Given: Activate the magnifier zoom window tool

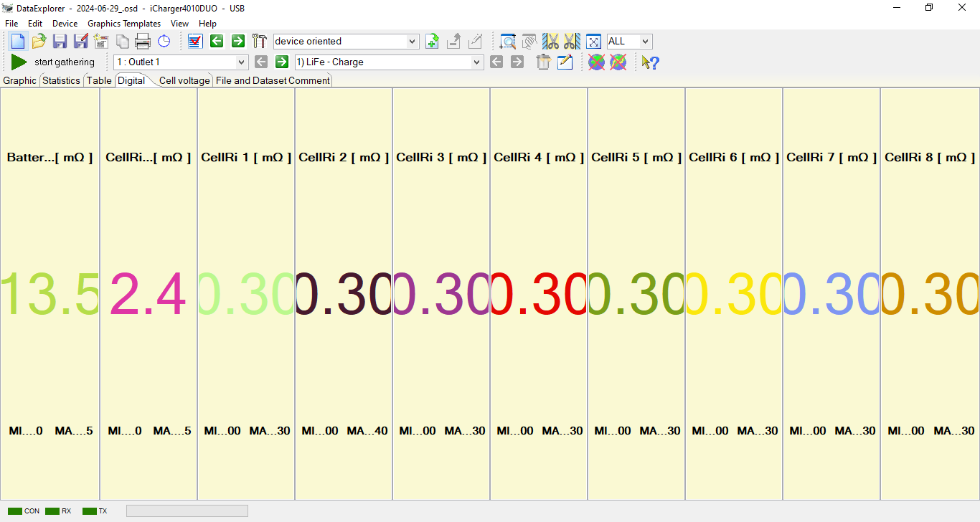Looking at the screenshot, I should 508,42.
